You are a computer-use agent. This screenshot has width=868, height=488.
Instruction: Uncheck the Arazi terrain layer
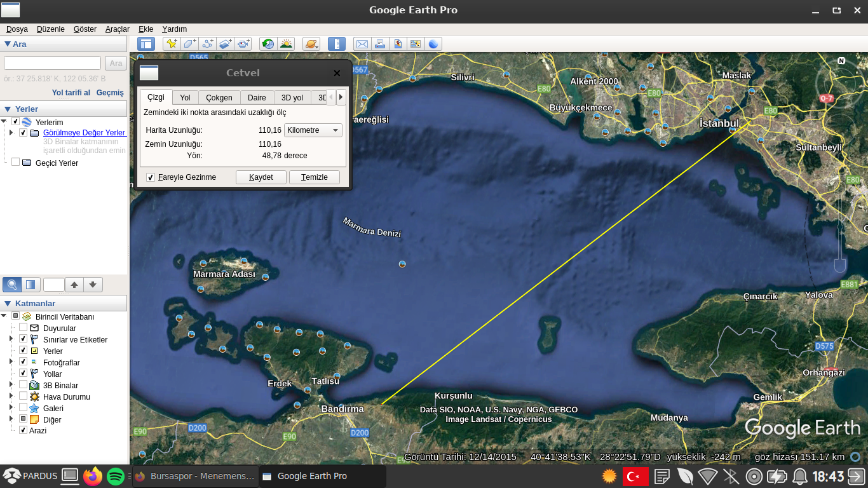[x=23, y=430]
